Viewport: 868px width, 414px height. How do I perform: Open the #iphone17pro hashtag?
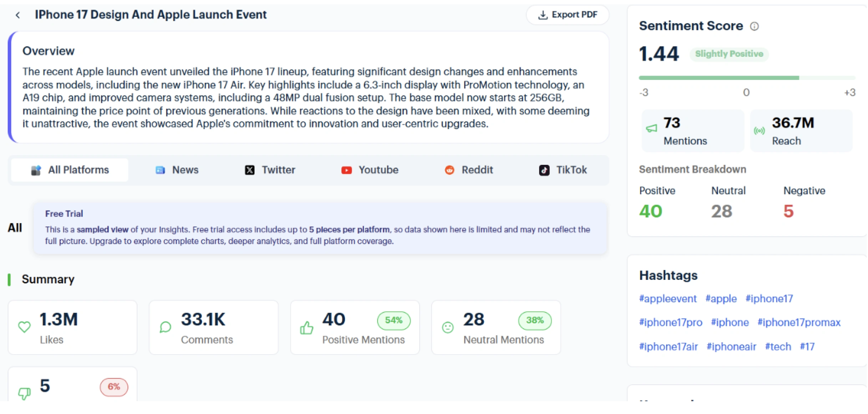click(670, 323)
